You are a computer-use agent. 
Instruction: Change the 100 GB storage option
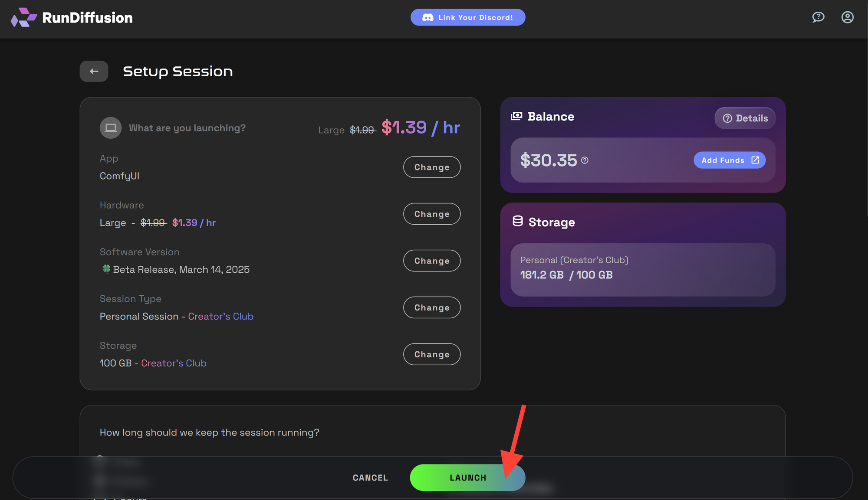(432, 354)
